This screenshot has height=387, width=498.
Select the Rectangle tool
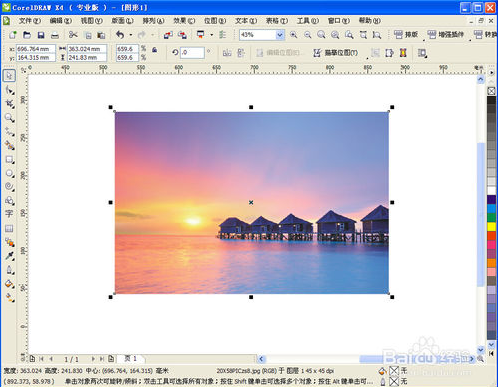9,159
